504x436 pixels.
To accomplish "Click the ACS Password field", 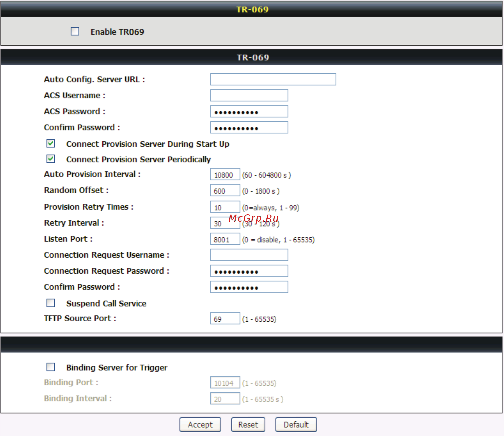I will 249,111.
